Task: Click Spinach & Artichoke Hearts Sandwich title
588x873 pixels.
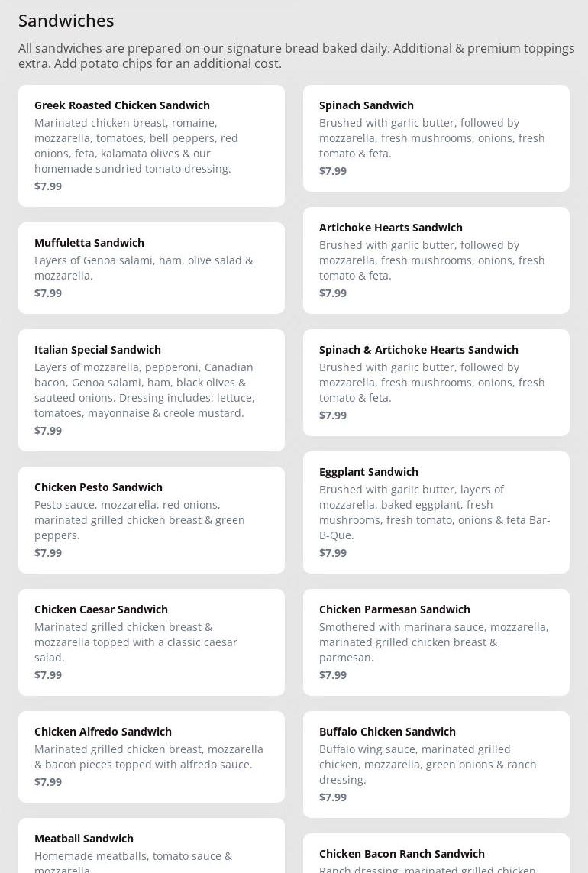Action: tap(418, 350)
